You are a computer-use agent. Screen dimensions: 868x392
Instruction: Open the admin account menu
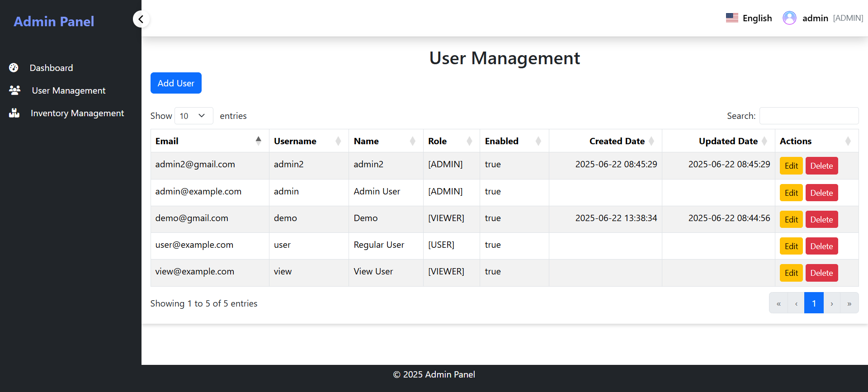(x=823, y=18)
